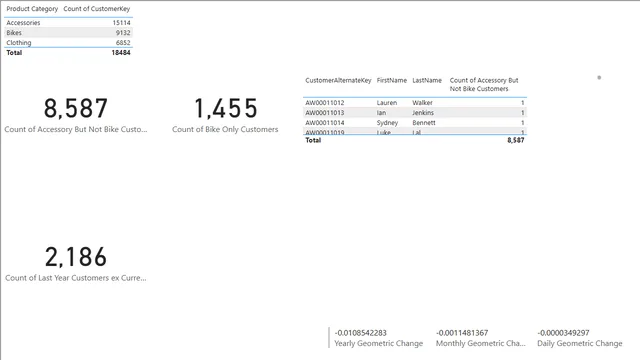Click the Count of CustomerKey column header

point(97,9)
